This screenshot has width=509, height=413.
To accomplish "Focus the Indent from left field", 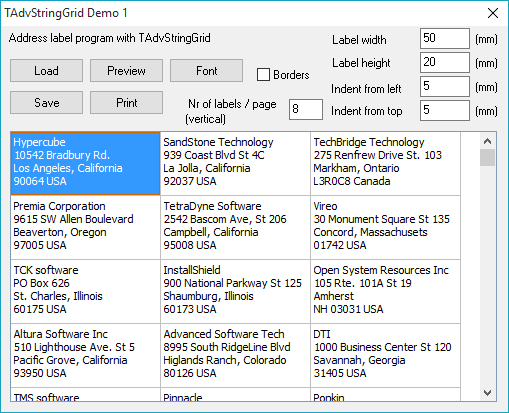I will tap(445, 86).
